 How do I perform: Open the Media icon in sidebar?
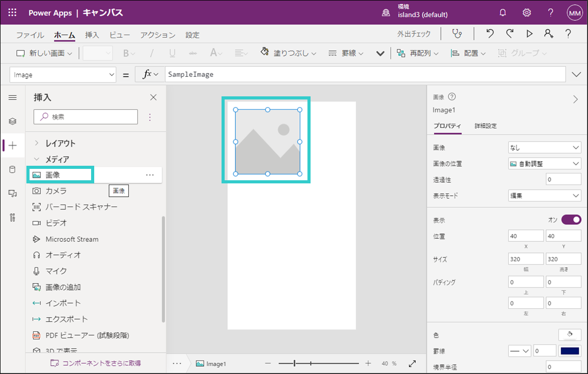click(12, 194)
